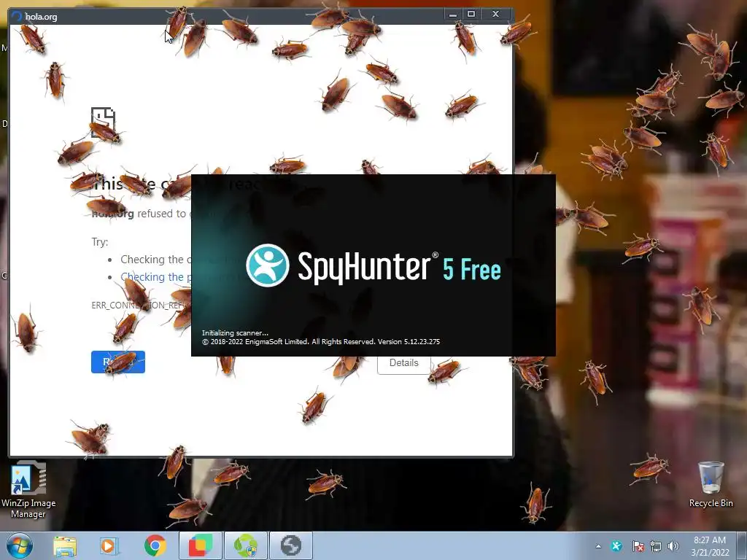
Task: Click the sad page error icon
Action: click(104, 122)
